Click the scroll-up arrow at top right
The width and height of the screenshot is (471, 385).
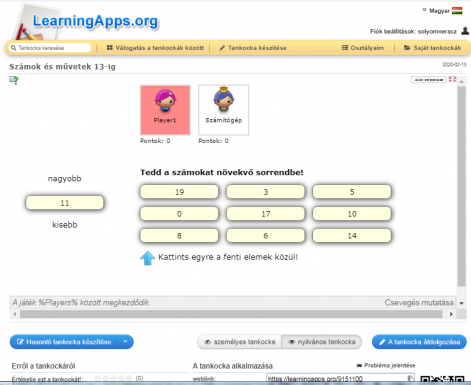coord(461,81)
